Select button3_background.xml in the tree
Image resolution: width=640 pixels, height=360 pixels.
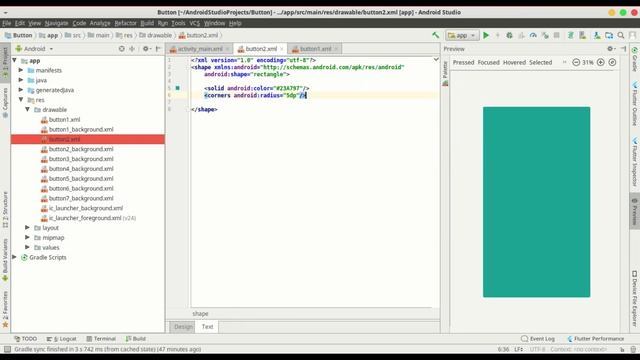(81, 159)
